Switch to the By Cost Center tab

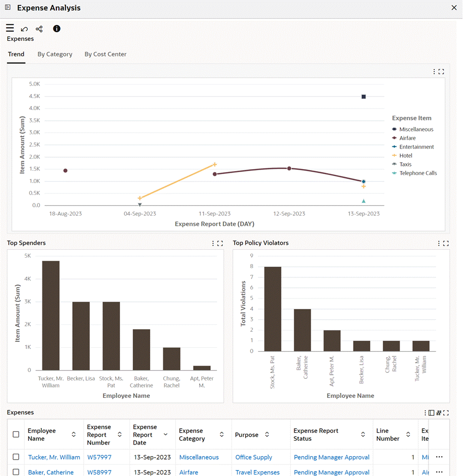click(x=106, y=54)
